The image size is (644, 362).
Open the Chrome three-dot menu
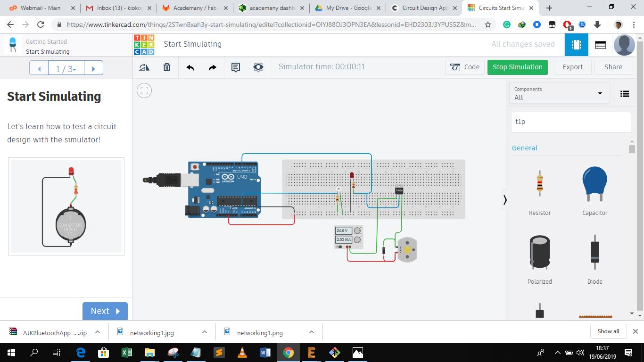point(634,25)
